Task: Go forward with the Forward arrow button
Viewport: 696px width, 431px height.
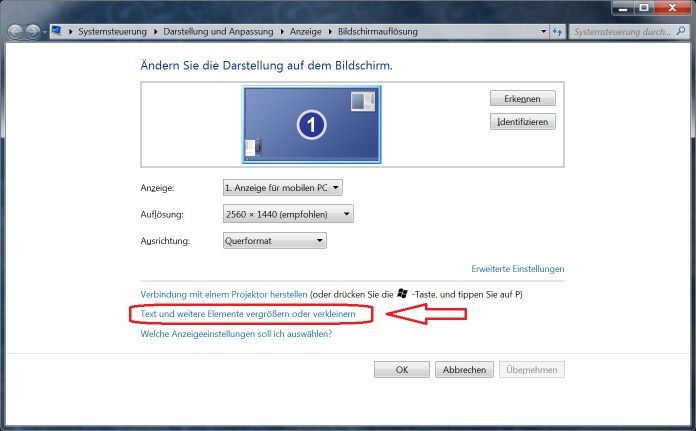Action: [33, 32]
